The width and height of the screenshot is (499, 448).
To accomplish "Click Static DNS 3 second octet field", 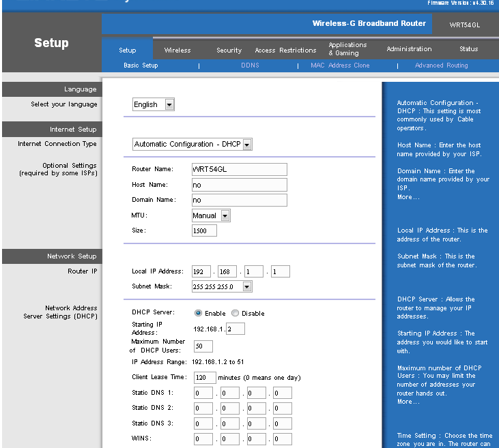I will coord(230,423).
